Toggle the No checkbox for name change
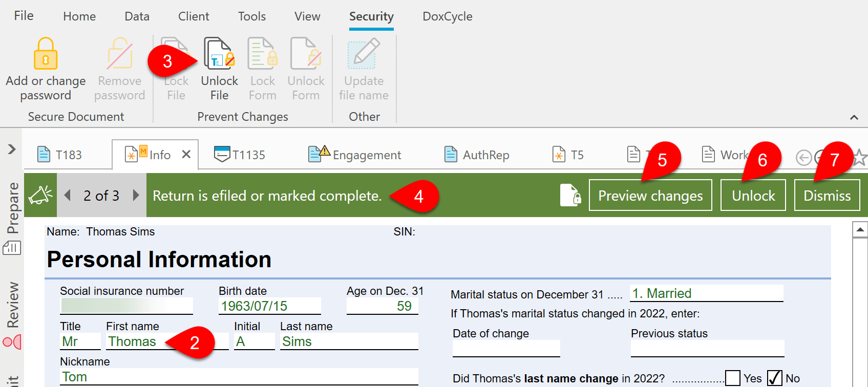Image resolution: width=868 pixels, height=387 pixels. (x=774, y=378)
